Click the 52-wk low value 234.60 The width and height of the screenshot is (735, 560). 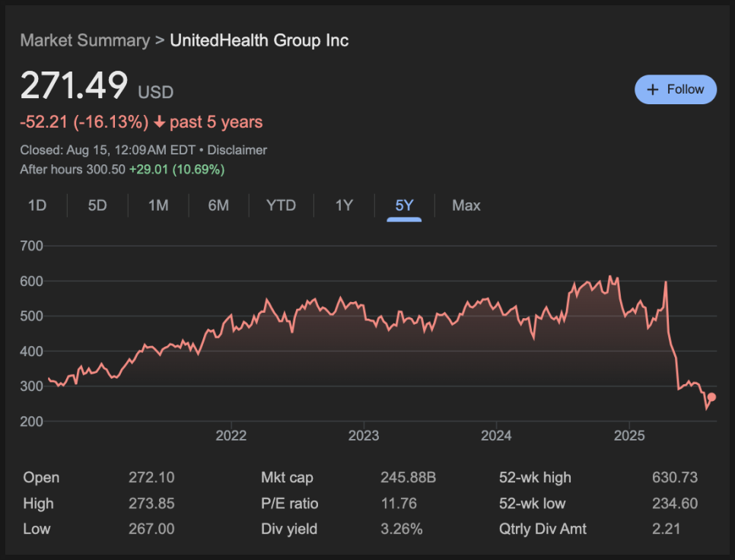pyautogui.click(x=675, y=503)
